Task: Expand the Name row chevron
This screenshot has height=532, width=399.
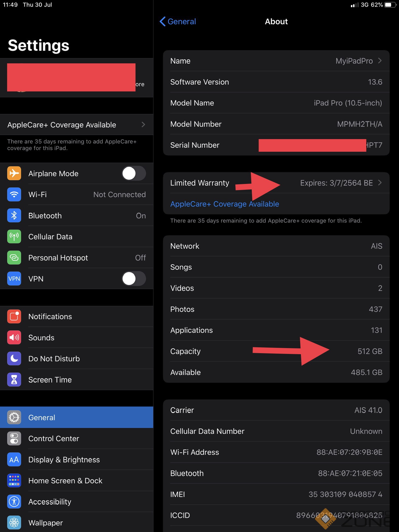Action: 379,61
